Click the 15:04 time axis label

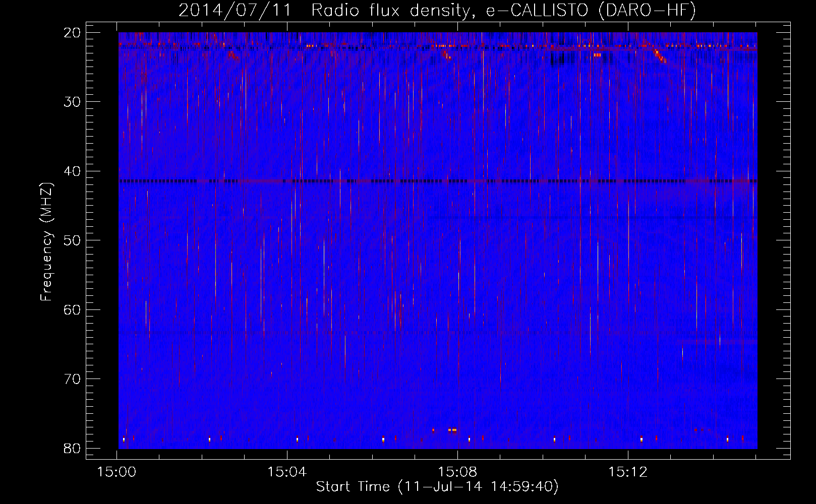[x=287, y=472]
